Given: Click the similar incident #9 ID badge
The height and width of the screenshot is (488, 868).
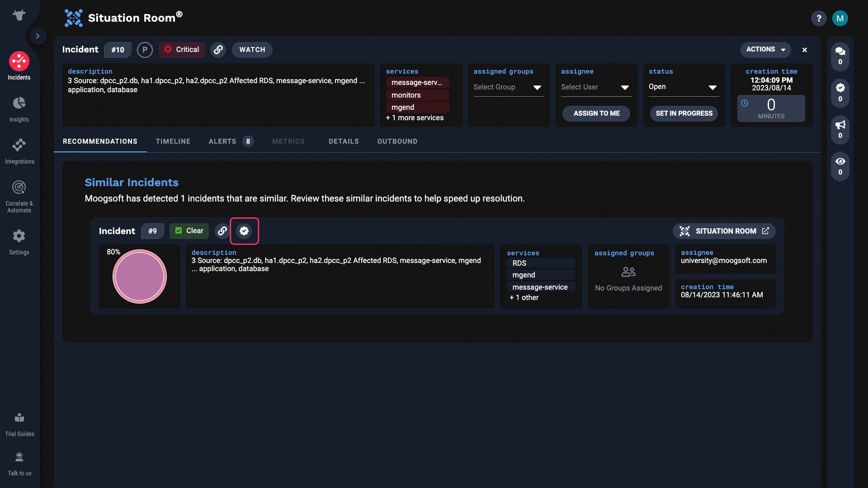Looking at the screenshot, I should 152,231.
